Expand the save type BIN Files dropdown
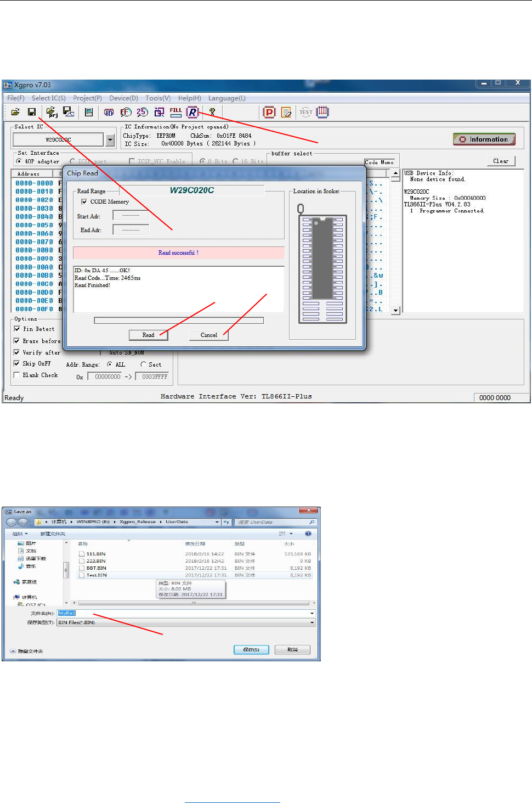532x803 pixels. (x=312, y=622)
